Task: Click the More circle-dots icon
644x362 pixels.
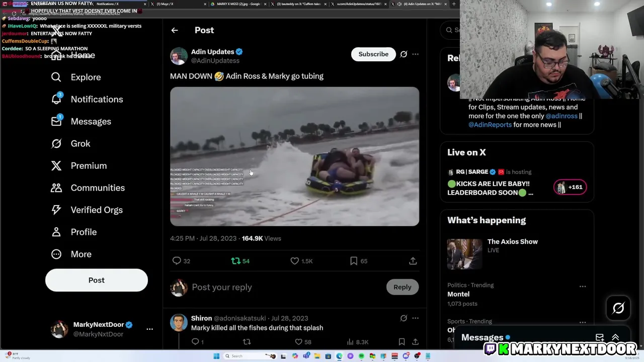Action: (x=56, y=254)
